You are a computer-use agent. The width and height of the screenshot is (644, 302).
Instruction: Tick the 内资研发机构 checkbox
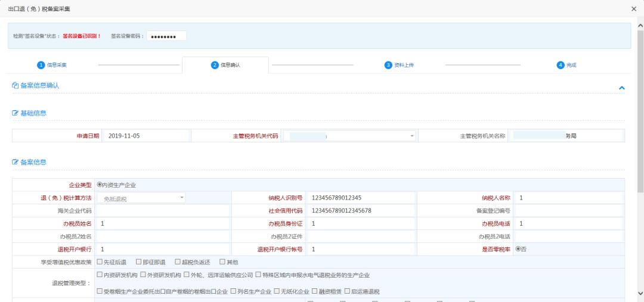(x=100, y=275)
